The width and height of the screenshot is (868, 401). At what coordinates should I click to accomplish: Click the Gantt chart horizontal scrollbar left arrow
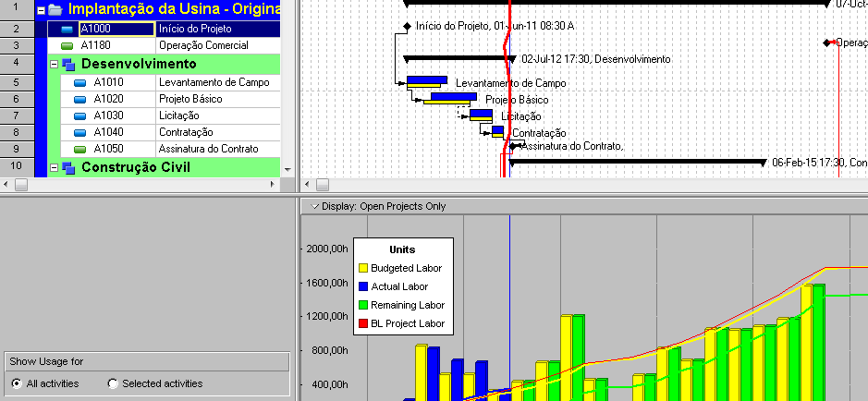tap(308, 184)
